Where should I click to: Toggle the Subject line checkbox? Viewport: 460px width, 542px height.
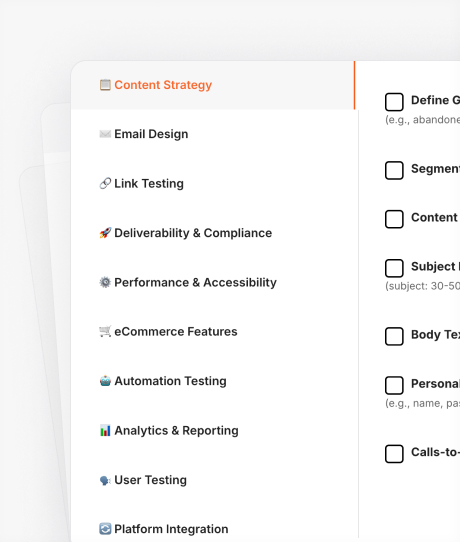coord(394,268)
